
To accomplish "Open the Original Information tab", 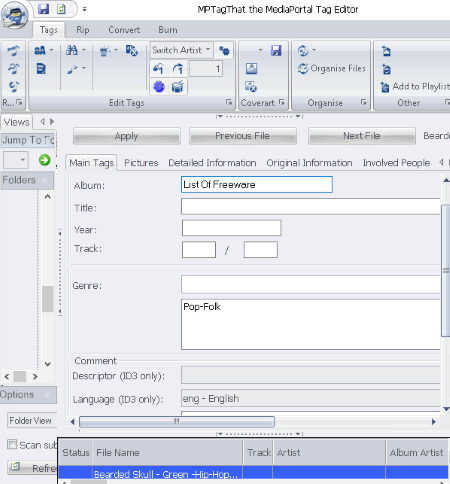I will click(309, 163).
